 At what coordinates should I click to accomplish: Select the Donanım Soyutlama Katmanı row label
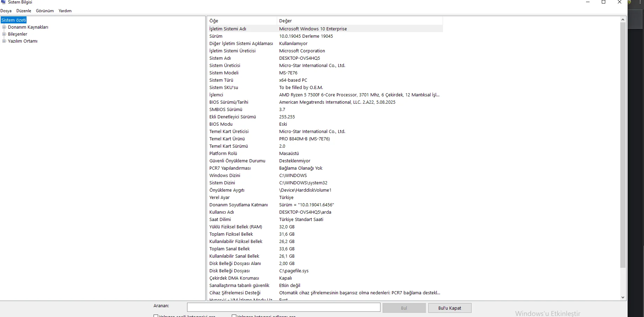[239, 205]
